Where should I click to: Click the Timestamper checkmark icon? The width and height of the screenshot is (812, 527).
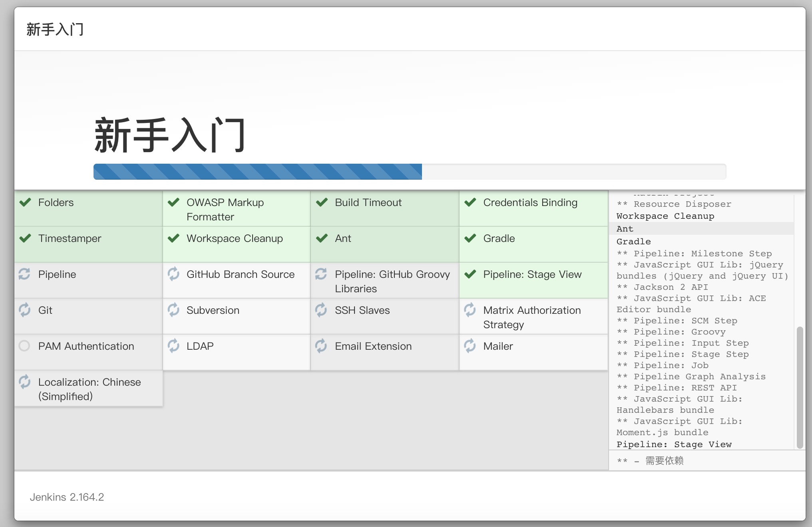[x=25, y=238]
